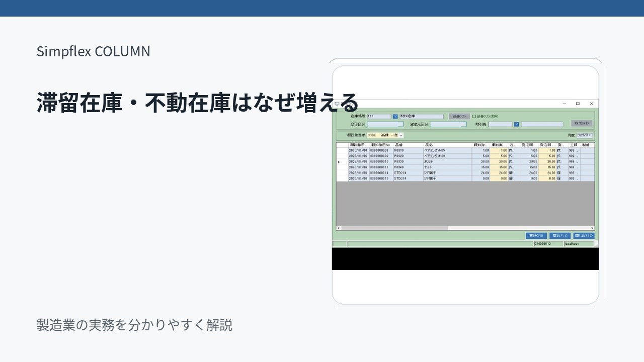Click the lookup icon beside 取引先 field
Screen dimensions: 644x362
(516, 124)
